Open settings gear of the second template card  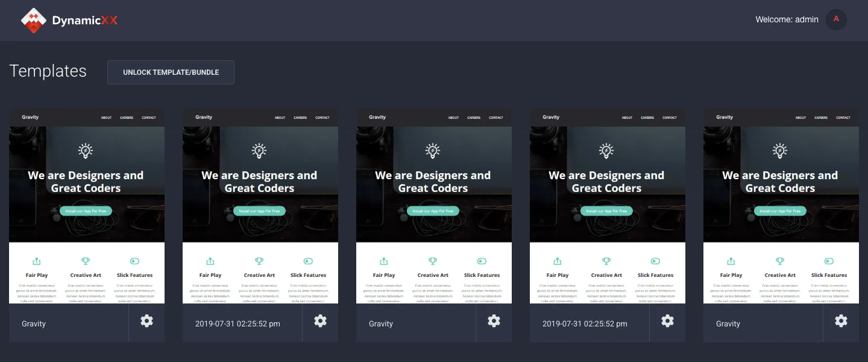[320, 321]
